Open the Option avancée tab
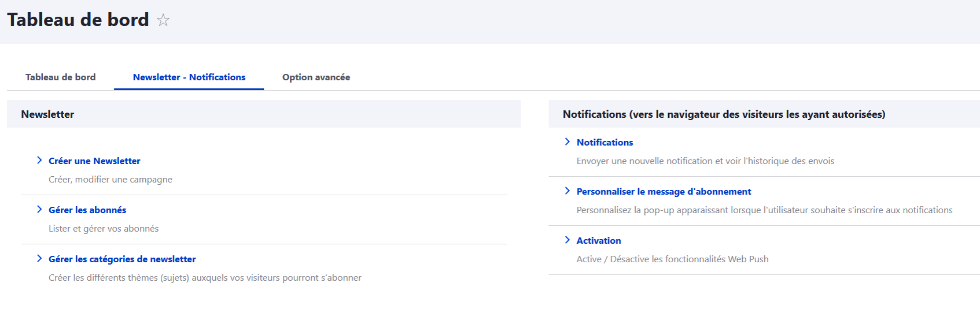The width and height of the screenshot is (980, 320). [316, 77]
